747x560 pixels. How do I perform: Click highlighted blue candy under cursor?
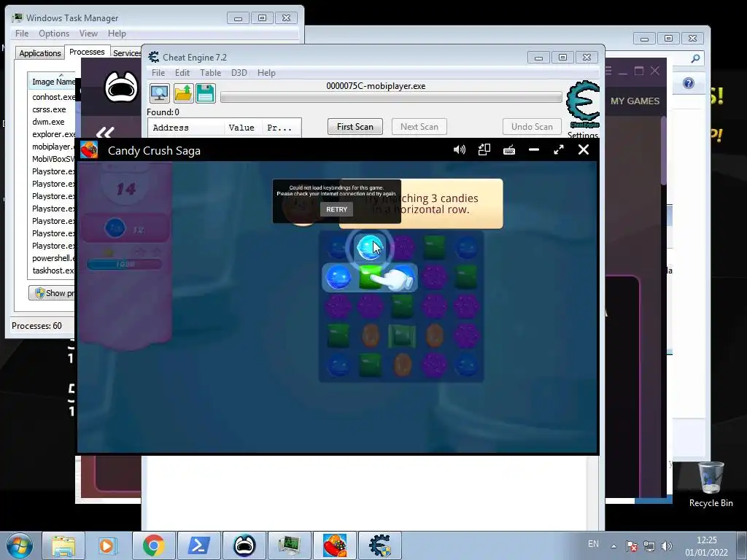click(x=370, y=248)
